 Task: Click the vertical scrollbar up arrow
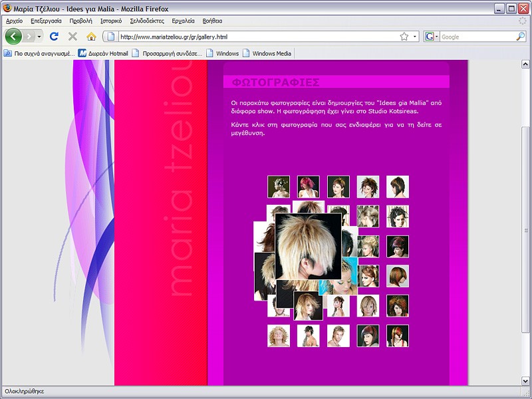[x=525, y=64]
